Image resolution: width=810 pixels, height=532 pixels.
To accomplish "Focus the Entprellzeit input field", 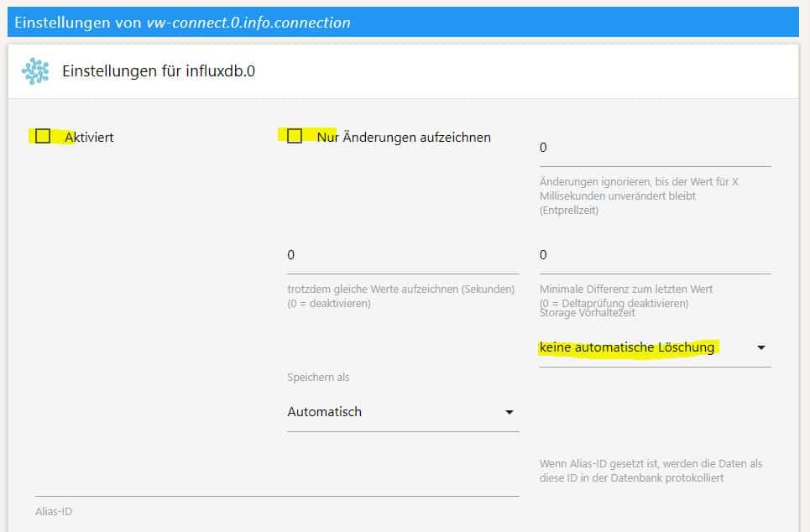I will pos(655,149).
